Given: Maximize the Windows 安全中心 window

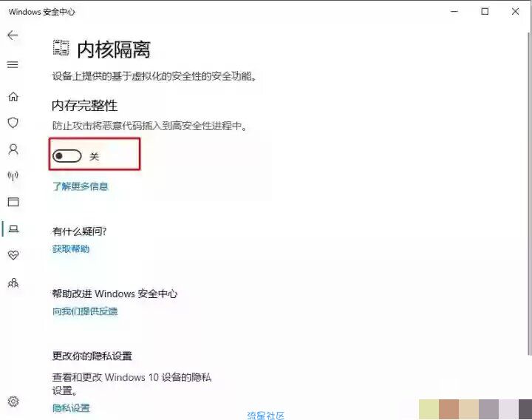Looking at the screenshot, I should (485, 12).
